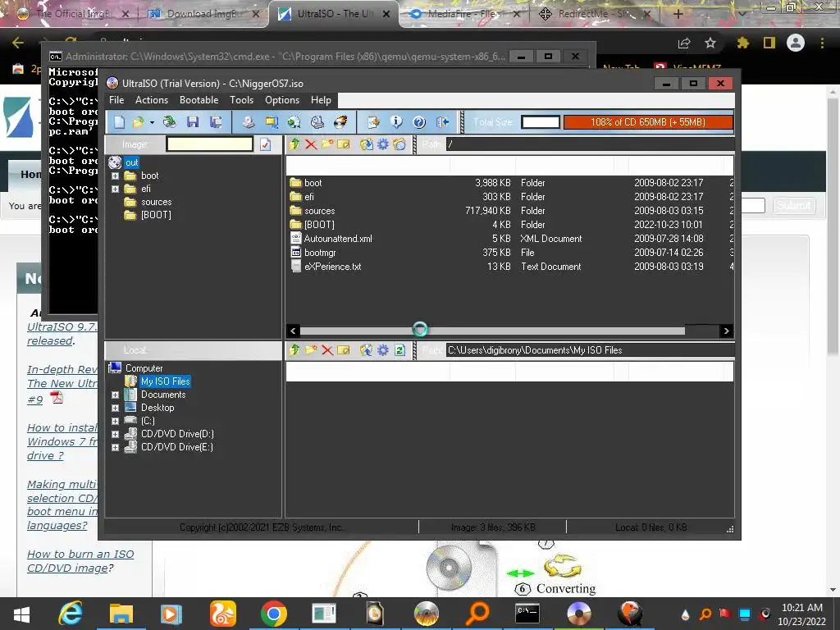Expand the (C:) drive node
This screenshot has height=630, width=840.
[x=115, y=421]
